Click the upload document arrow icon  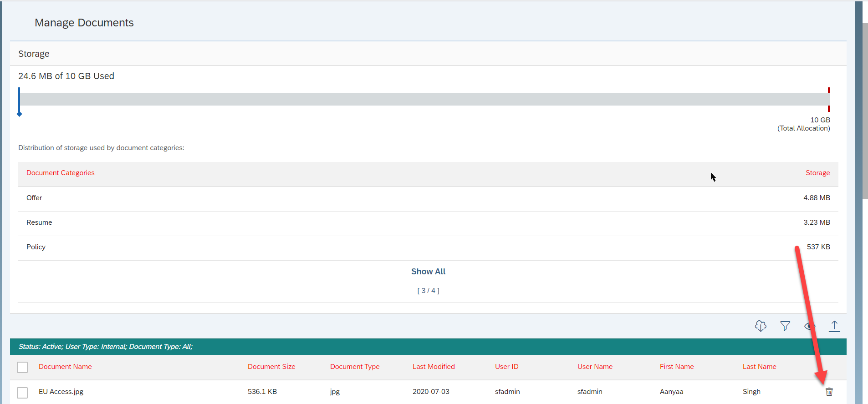(x=834, y=326)
